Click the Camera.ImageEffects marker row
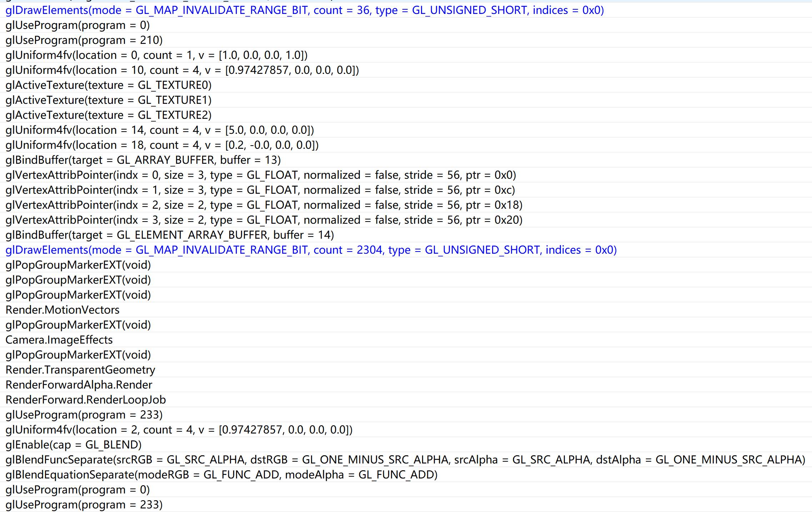The image size is (812, 512). pyautogui.click(x=59, y=340)
